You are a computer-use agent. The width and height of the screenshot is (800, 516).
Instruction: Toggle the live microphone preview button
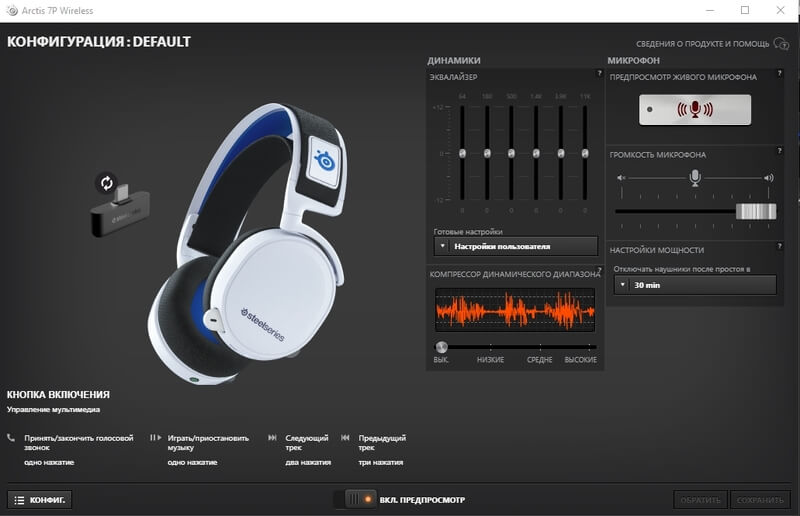click(x=694, y=109)
